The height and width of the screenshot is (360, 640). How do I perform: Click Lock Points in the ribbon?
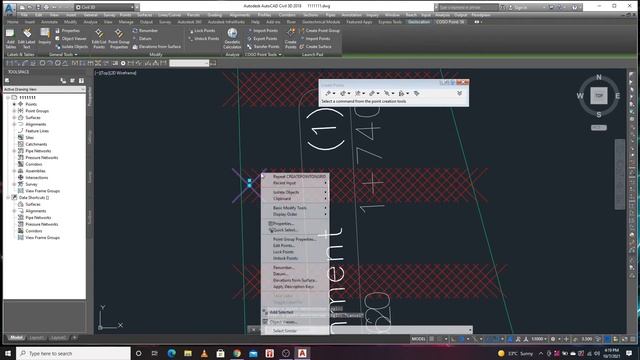point(202,31)
